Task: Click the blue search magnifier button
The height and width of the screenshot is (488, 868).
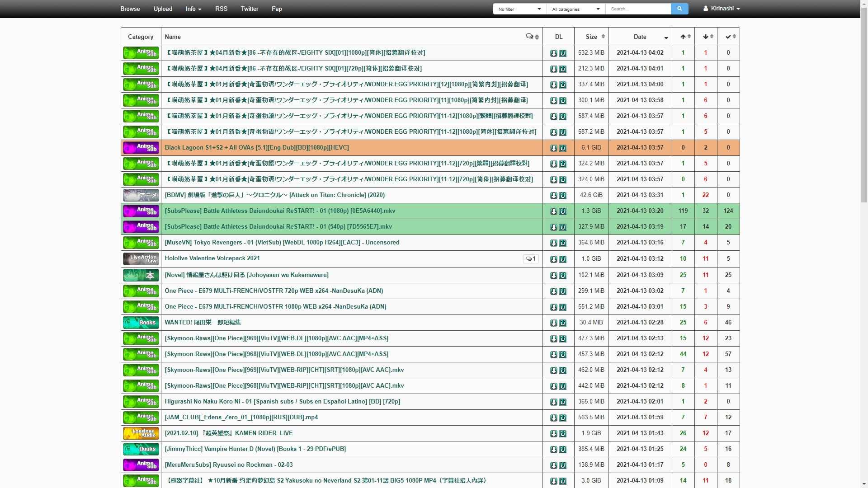Action: point(679,9)
